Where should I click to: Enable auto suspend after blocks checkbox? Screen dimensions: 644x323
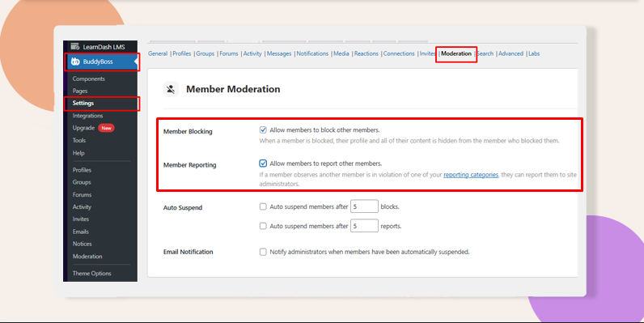pyautogui.click(x=263, y=206)
